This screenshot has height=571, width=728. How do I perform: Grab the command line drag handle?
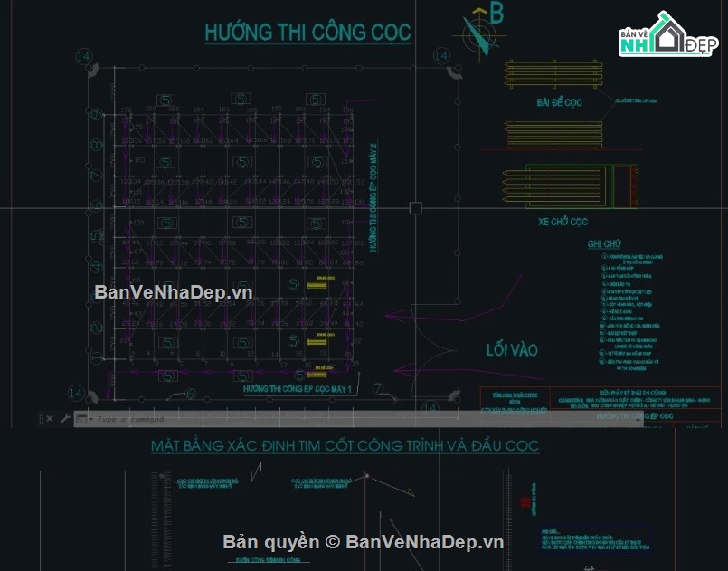click(x=42, y=419)
